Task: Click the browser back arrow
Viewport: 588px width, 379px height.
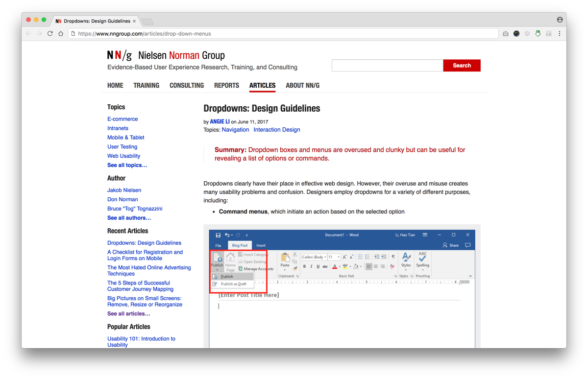Action: coord(28,34)
